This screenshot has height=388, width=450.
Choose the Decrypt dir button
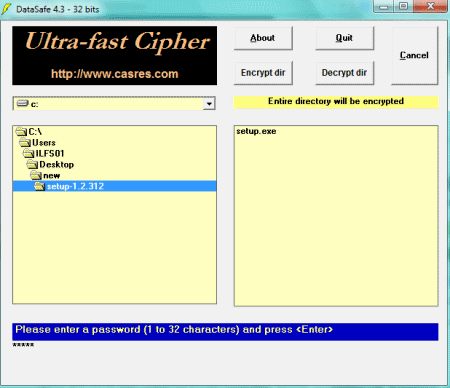pos(344,73)
